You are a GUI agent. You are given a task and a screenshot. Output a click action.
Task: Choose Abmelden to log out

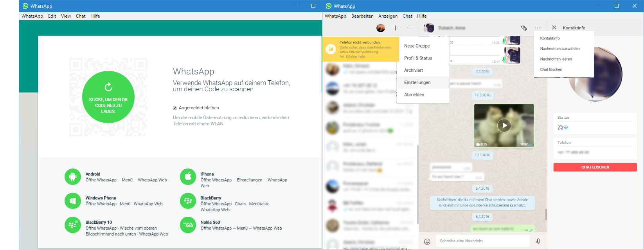[423, 94]
